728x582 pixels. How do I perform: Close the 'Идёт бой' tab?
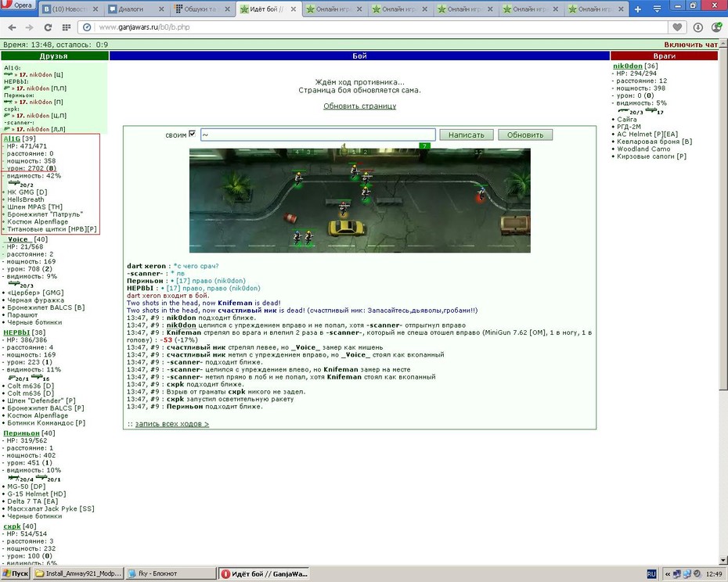(293, 9)
